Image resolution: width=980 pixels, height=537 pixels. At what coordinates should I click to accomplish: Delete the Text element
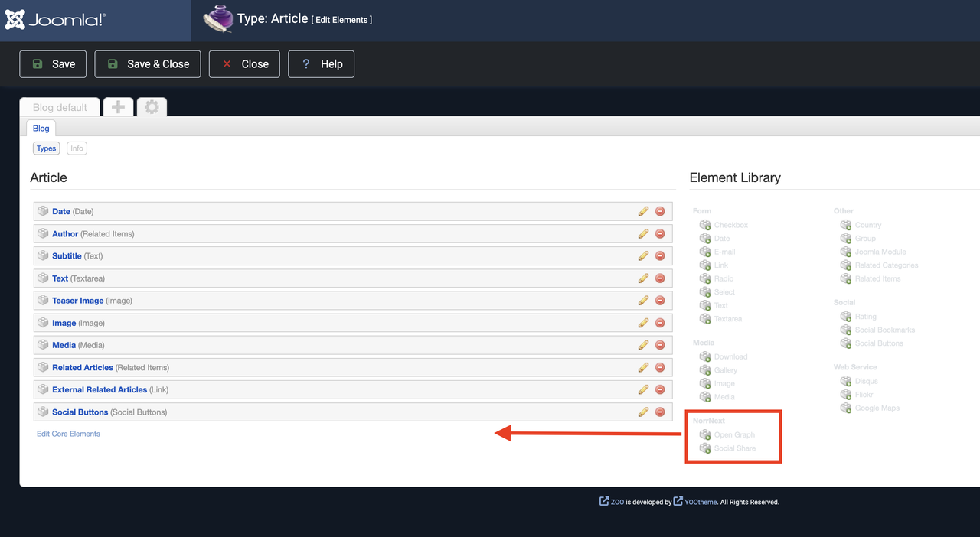click(x=660, y=278)
